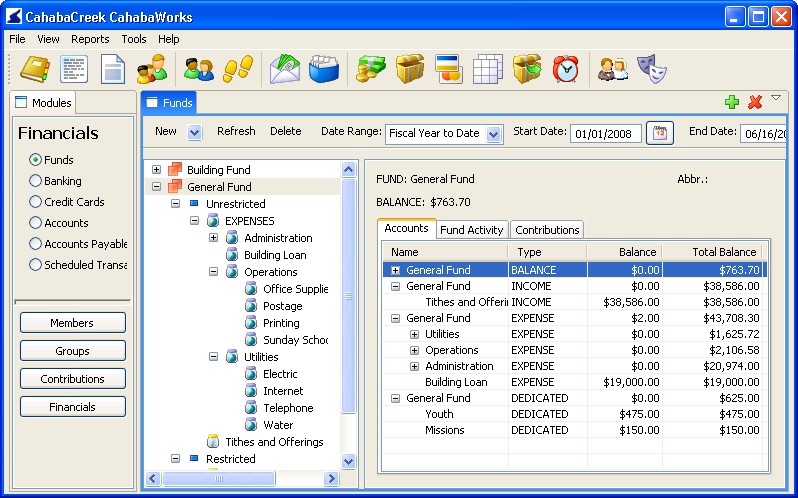Select the Credit Cards radio option
This screenshot has width=798, height=498.
36,202
